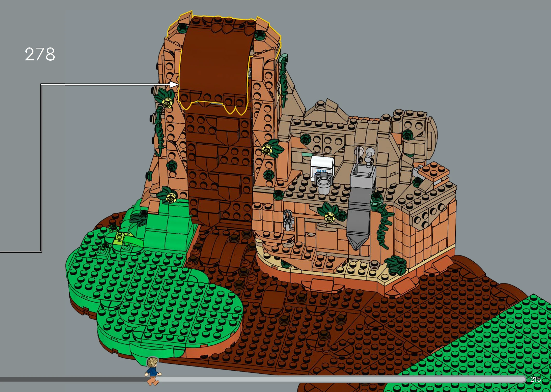
Task: Click the yellow flower below the gray blade
Action: pos(329,218)
